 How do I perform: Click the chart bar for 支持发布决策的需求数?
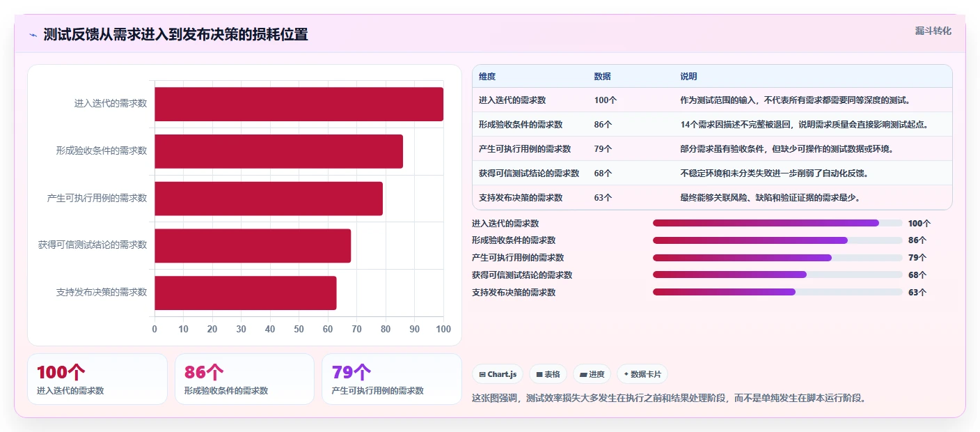pyautogui.click(x=245, y=293)
